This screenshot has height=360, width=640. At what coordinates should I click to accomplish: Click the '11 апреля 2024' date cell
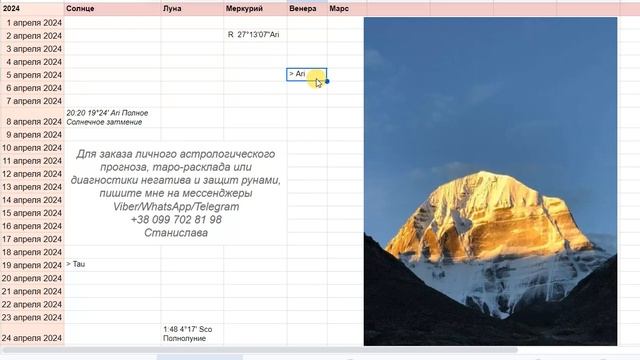(32, 161)
